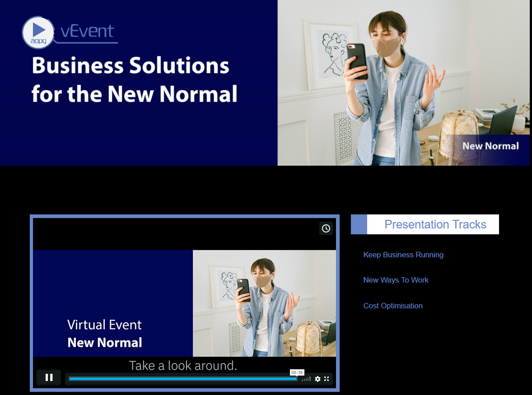532x395 pixels.
Task: Click the Business Solutions banner headline
Action: [134, 80]
